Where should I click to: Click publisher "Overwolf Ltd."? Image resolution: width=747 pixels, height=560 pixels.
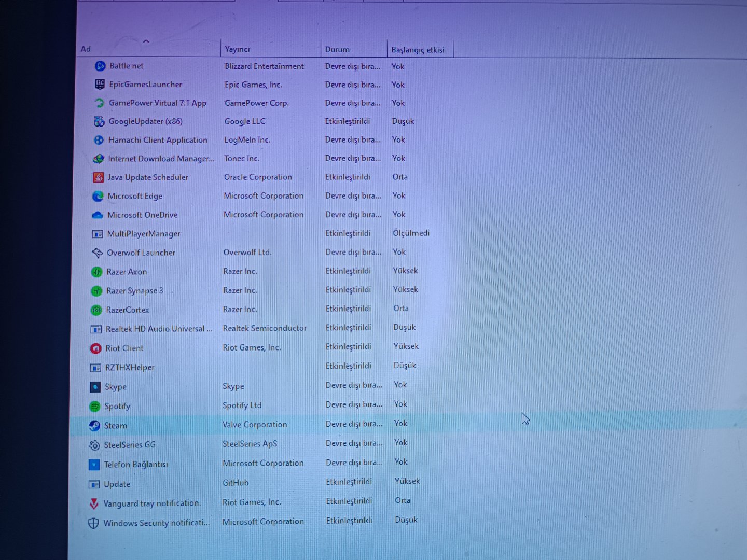click(x=247, y=253)
